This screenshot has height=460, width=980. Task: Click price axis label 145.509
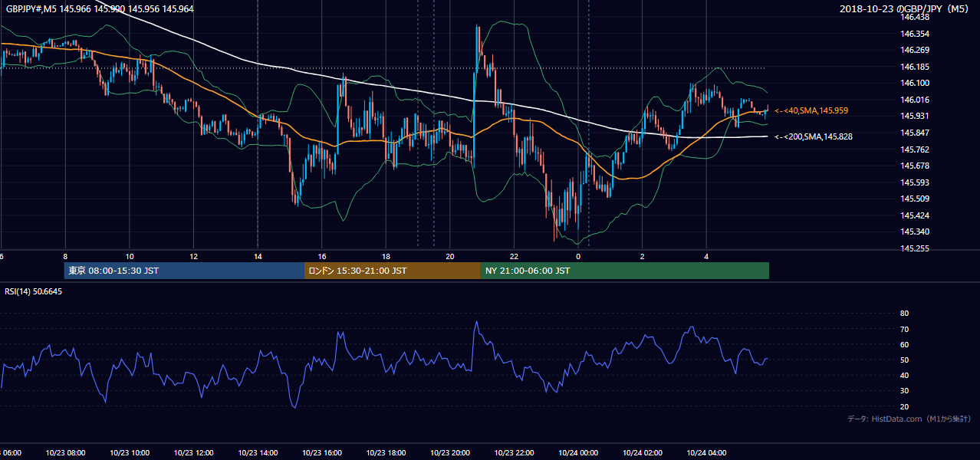tap(916, 199)
